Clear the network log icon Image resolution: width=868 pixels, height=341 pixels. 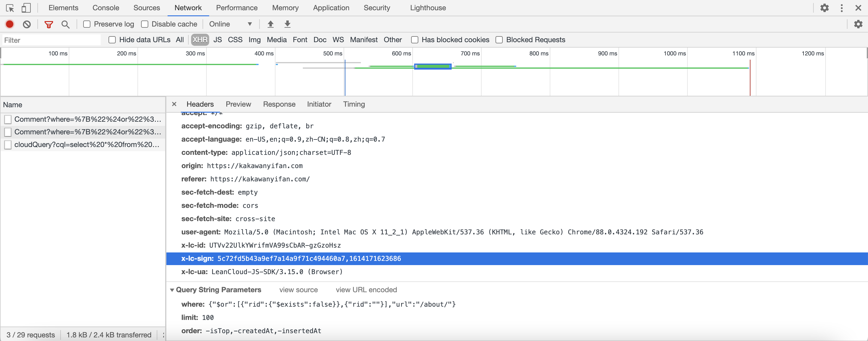[x=27, y=24]
